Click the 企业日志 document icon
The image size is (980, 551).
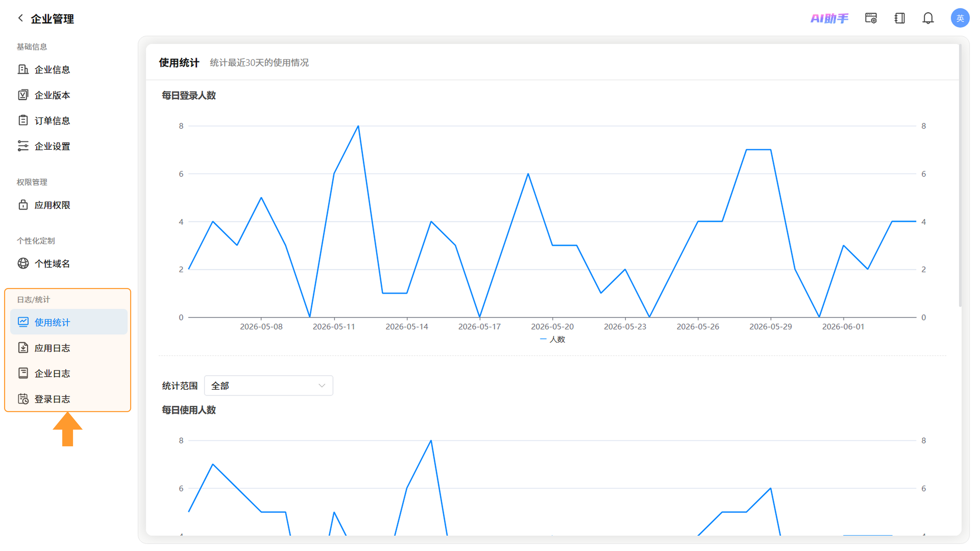coord(23,373)
